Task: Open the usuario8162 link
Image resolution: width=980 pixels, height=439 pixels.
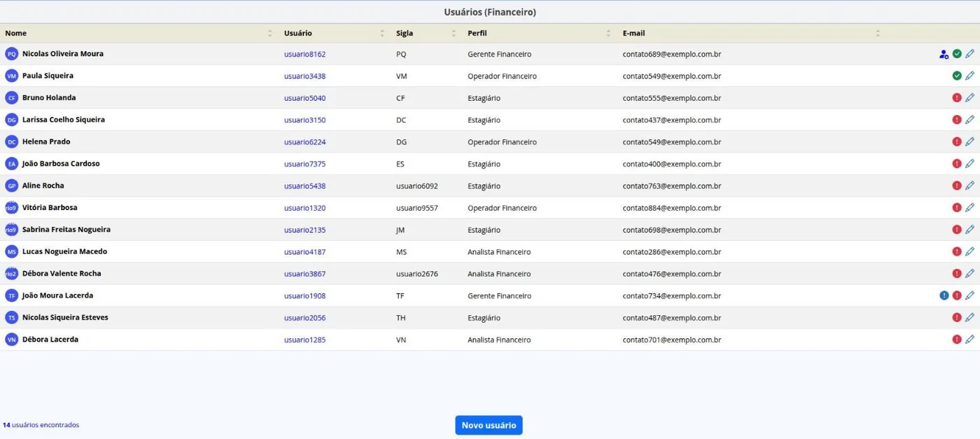Action: click(x=304, y=54)
